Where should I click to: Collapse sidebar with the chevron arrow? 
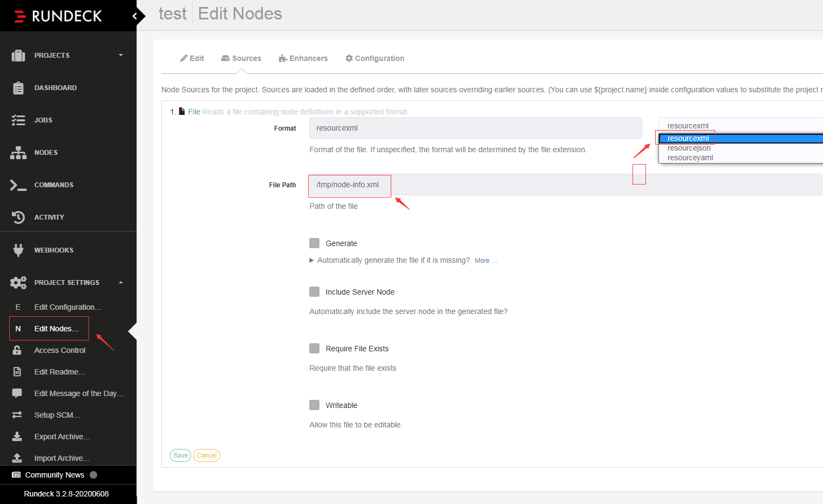(x=135, y=16)
